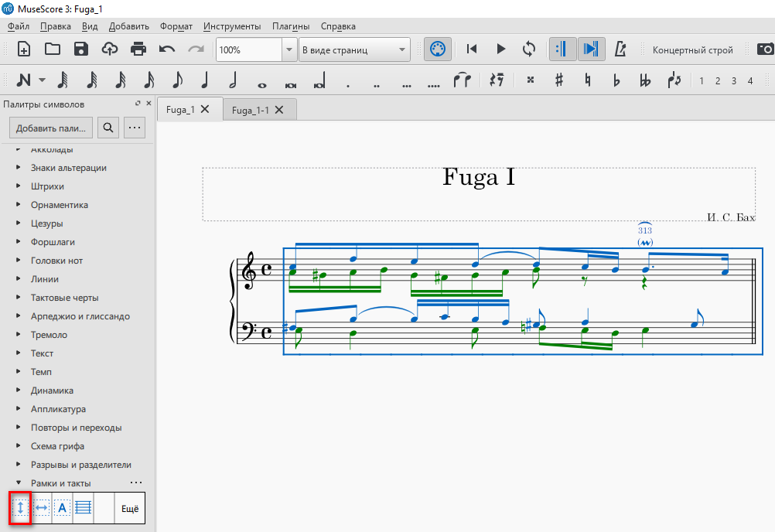775x532 pixels.
Task: Toggle MIDI input button
Action: (438, 49)
